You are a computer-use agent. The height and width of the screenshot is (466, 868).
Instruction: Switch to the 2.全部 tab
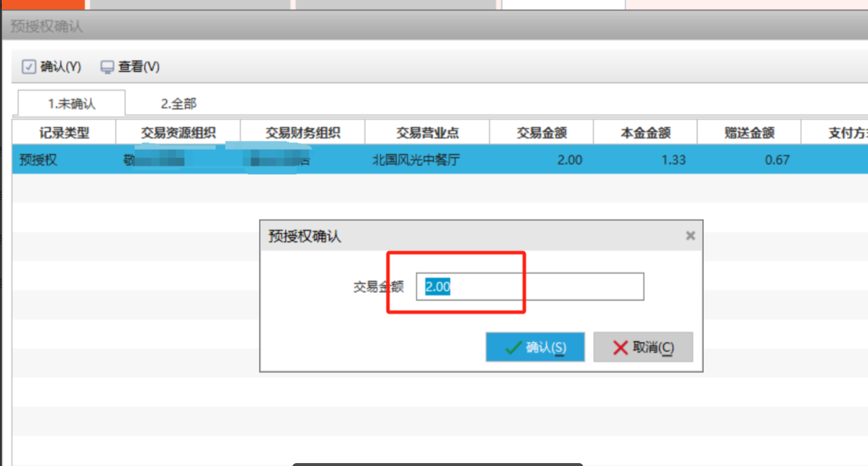pos(178,104)
